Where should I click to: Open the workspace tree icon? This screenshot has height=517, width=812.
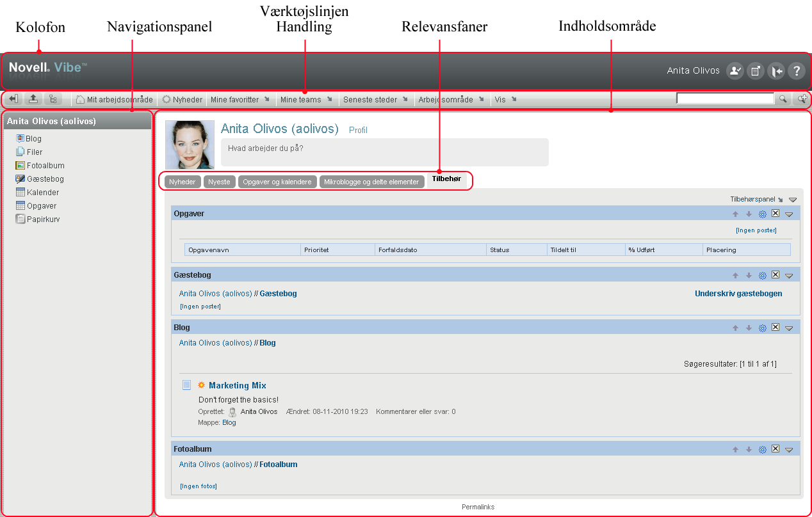(x=52, y=100)
